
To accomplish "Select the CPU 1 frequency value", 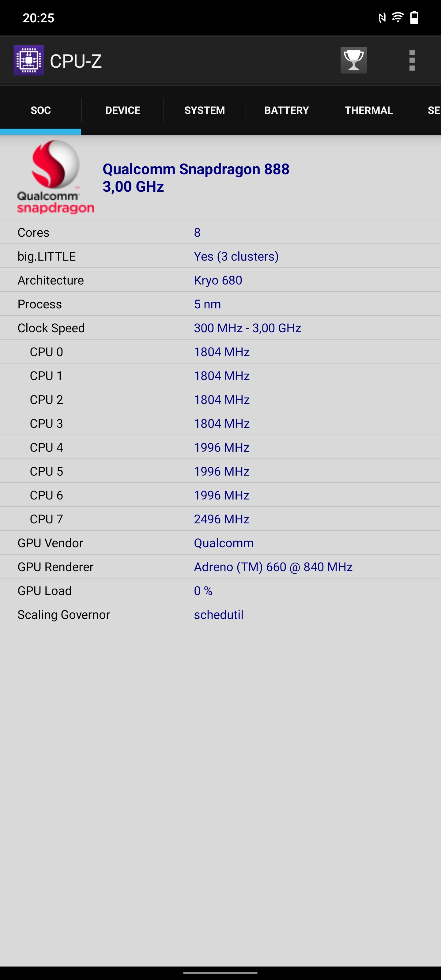I will (222, 376).
